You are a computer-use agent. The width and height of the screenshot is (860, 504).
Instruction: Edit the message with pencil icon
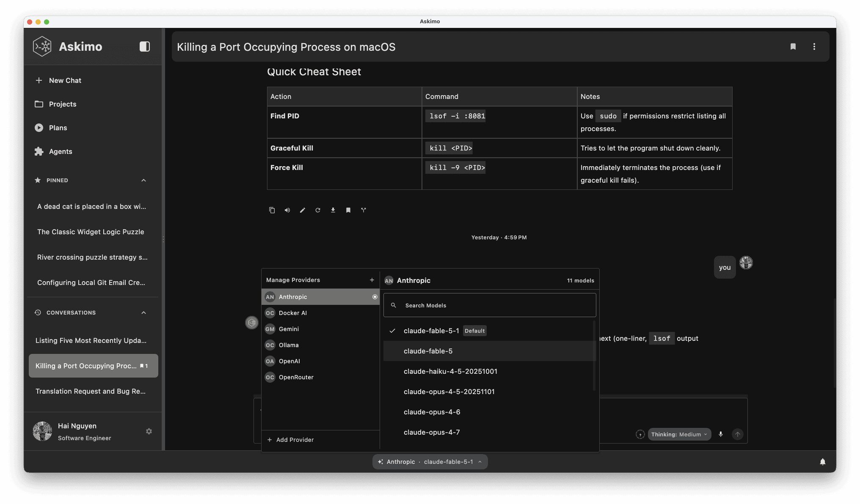coord(303,210)
